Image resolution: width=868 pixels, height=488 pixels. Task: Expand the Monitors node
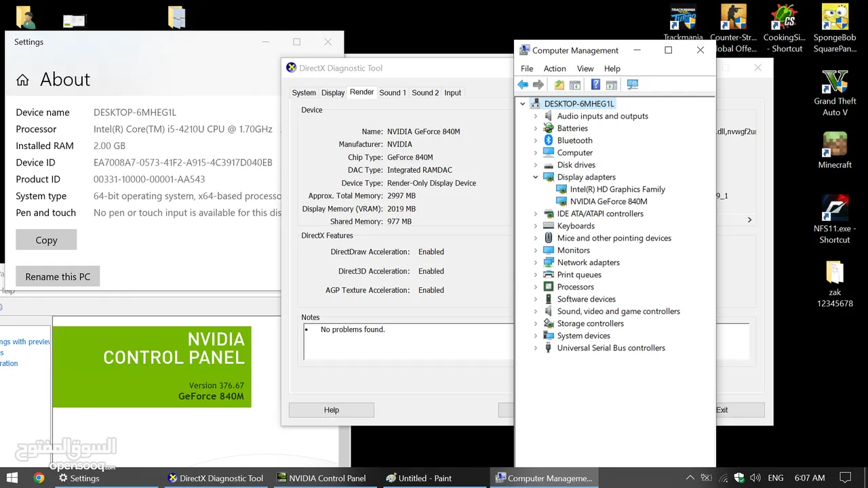coord(535,250)
